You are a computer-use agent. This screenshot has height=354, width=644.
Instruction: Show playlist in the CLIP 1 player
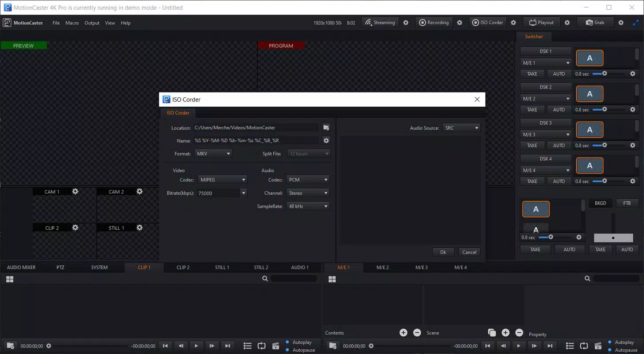pos(248,346)
